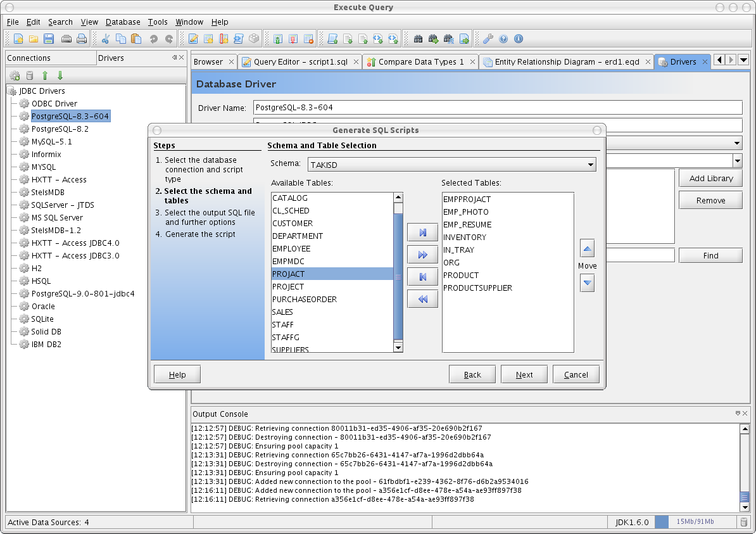
Task: Open the Schema dropdown showing TAKISD
Action: coord(589,164)
